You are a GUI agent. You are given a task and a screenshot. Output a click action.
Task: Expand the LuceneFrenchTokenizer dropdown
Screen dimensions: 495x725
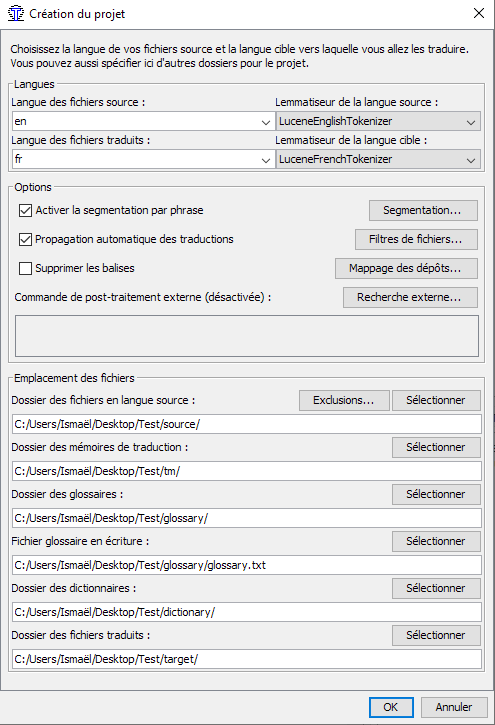pyautogui.click(x=378, y=160)
